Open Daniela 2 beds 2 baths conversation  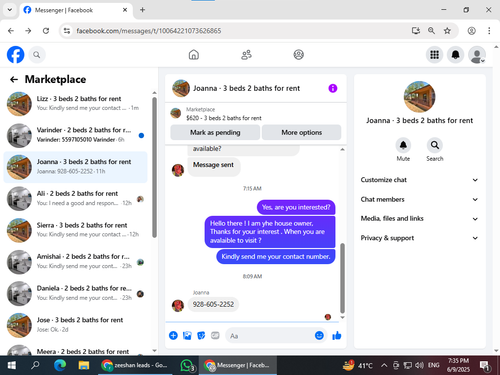click(76, 293)
